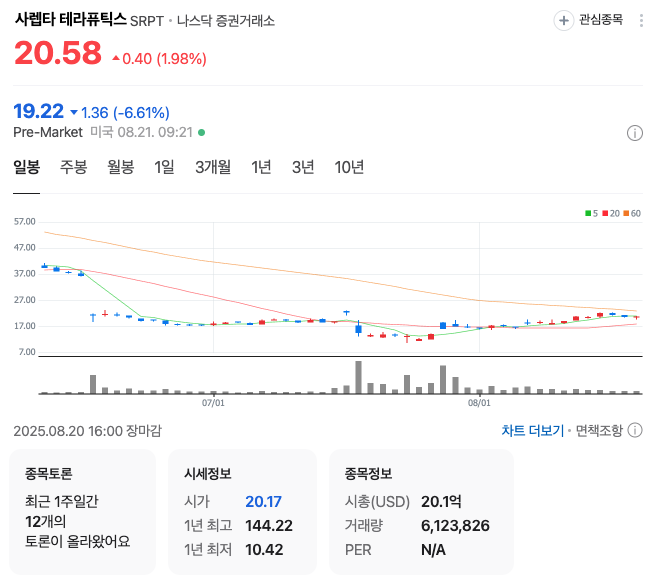The height and width of the screenshot is (588, 658).
Task: Click the pre-market price 19.22
Action: (38, 111)
